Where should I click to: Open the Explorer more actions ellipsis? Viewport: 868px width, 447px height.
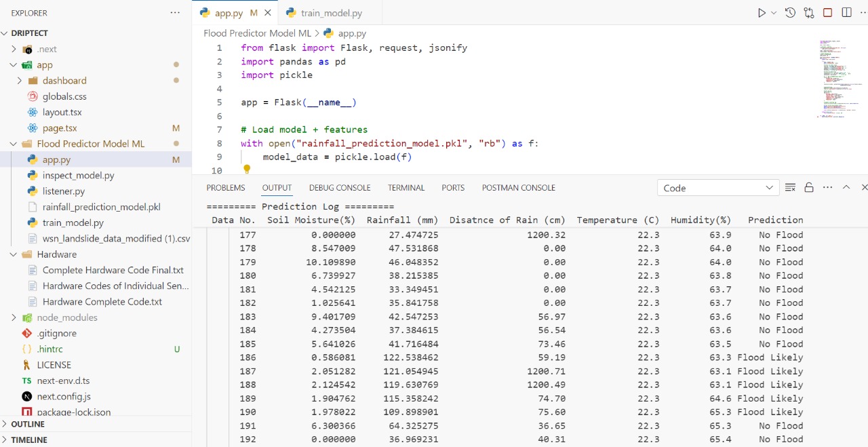click(x=175, y=13)
